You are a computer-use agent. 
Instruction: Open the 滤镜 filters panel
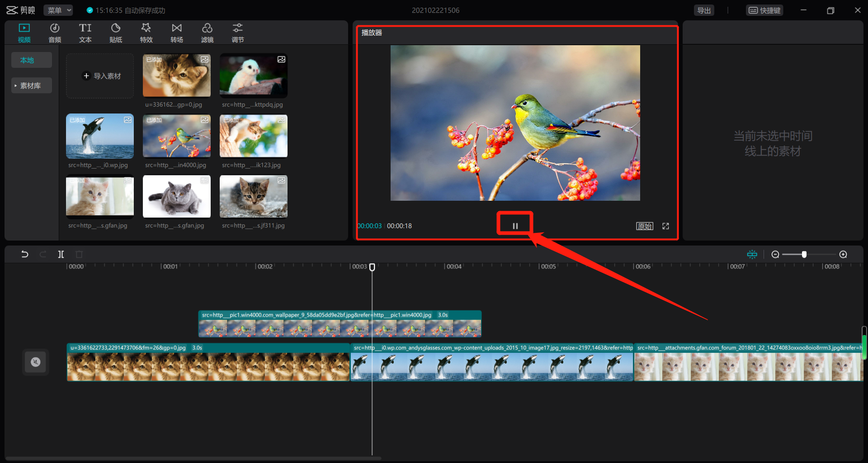pos(207,33)
